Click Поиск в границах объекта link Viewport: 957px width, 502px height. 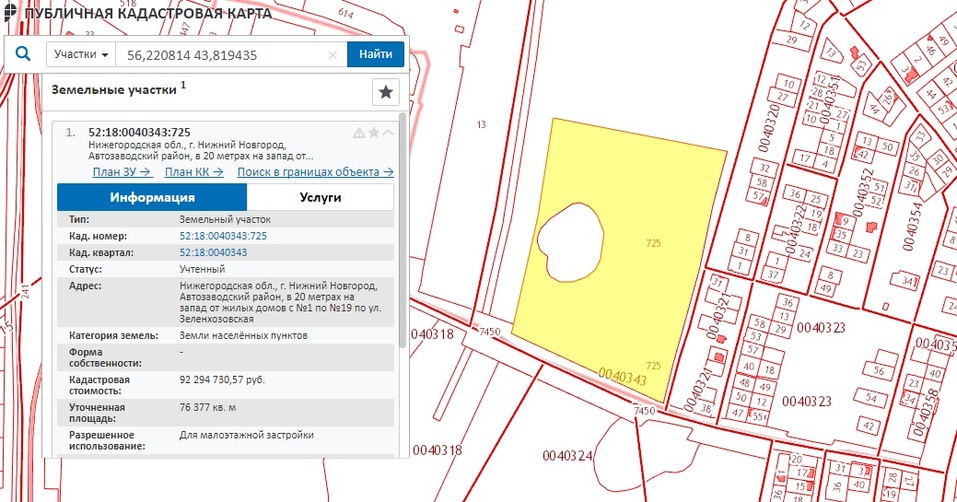315,171
